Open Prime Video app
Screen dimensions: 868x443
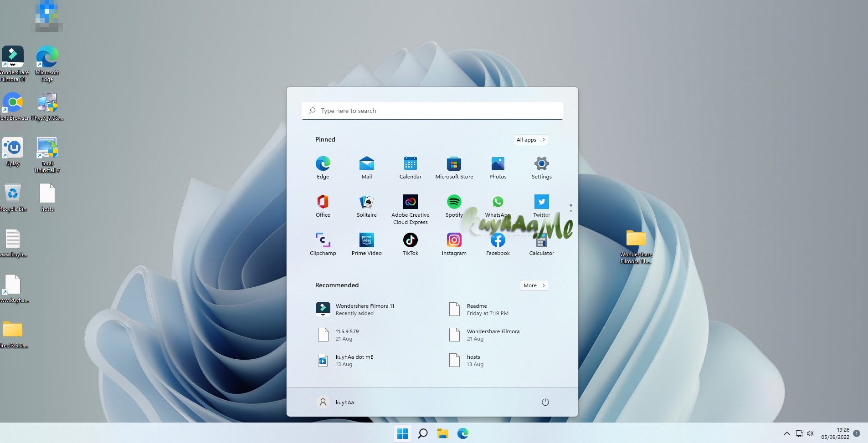click(x=366, y=244)
